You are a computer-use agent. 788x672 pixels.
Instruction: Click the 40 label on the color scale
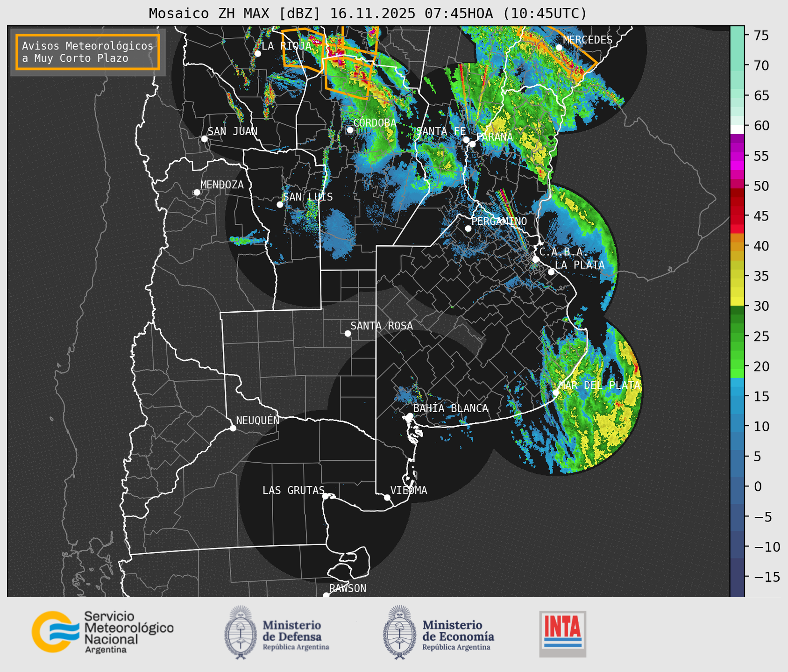coord(761,246)
